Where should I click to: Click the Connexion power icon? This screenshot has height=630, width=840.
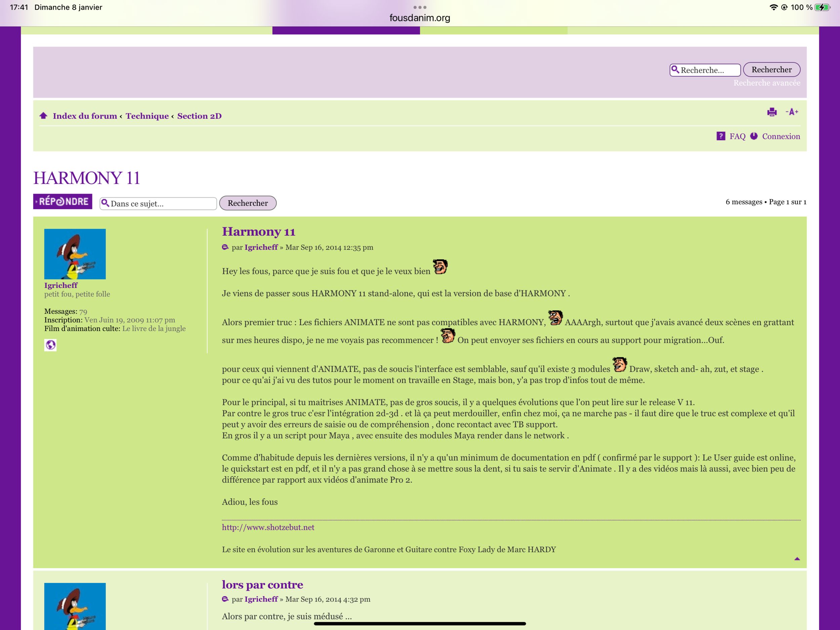tap(754, 136)
